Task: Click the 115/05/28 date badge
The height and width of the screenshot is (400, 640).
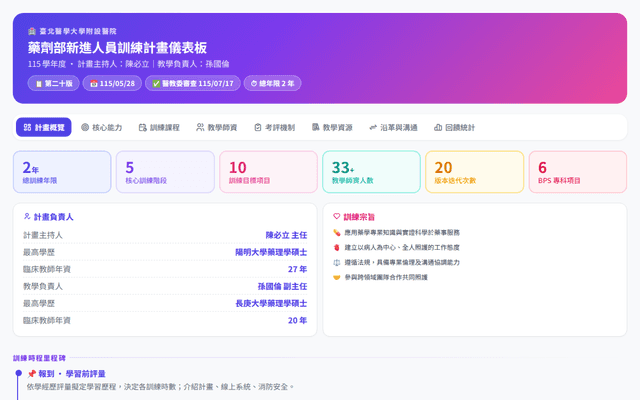Action: (x=112, y=83)
